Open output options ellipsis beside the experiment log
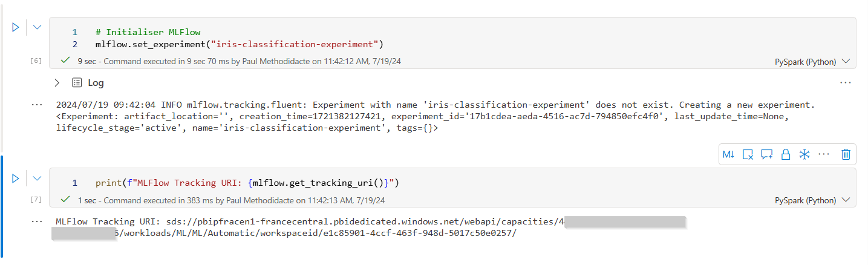Viewport: 868px width, 265px height. pyautogui.click(x=38, y=105)
